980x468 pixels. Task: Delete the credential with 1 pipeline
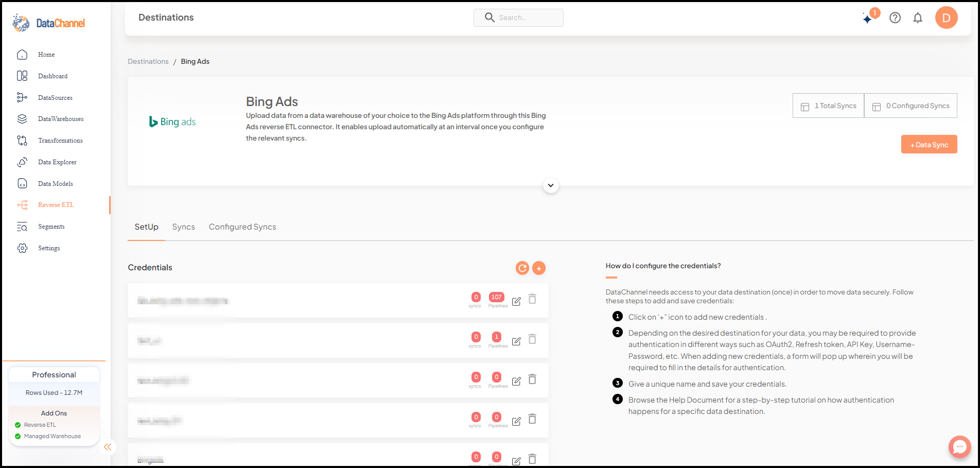click(x=533, y=339)
